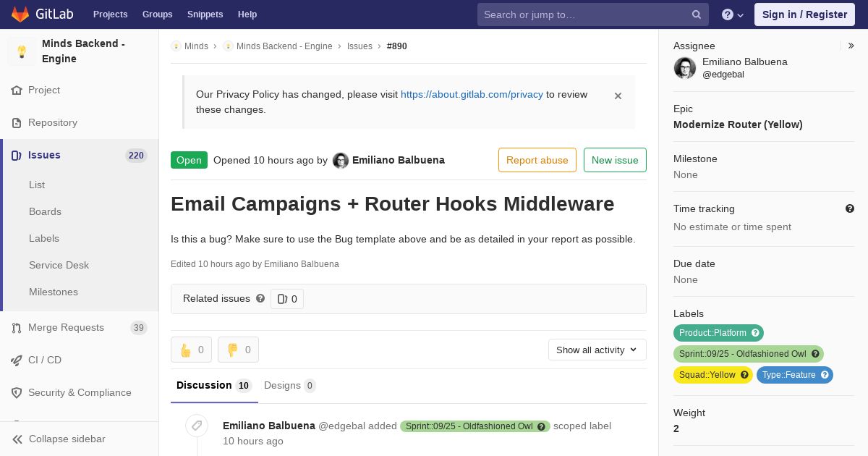Click the issue number #890 breadcrumb
This screenshot has height=456, width=868.
click(x=397, y=46)
